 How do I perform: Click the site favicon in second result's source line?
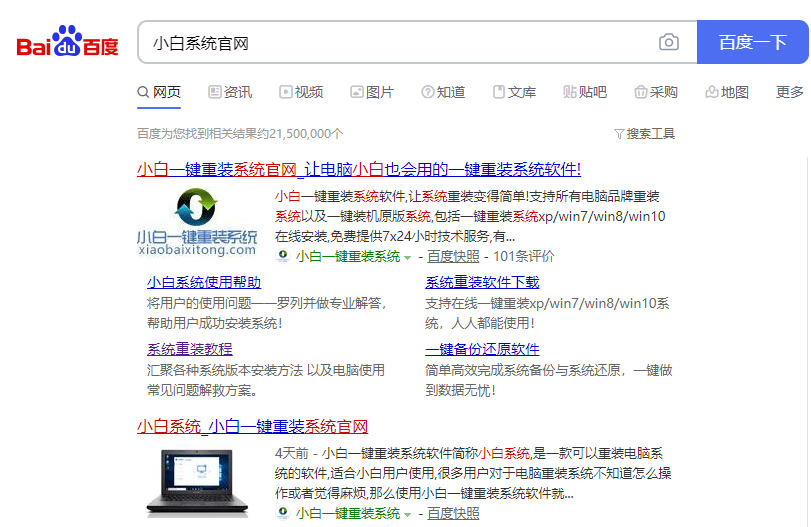pos(283,513)
